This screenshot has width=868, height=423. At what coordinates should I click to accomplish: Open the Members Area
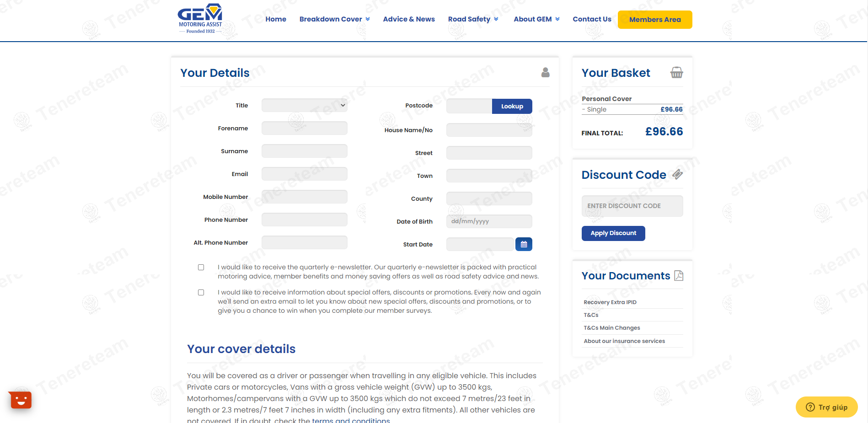655,20
